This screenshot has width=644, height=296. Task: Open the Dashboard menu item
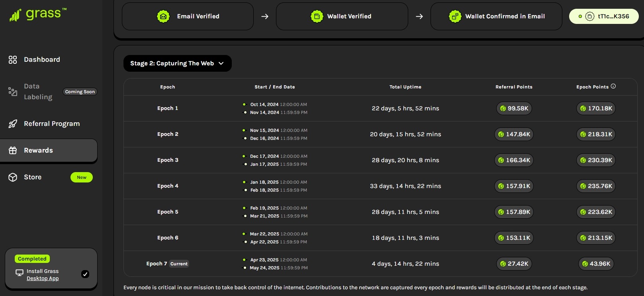click(x=42, y=60)
